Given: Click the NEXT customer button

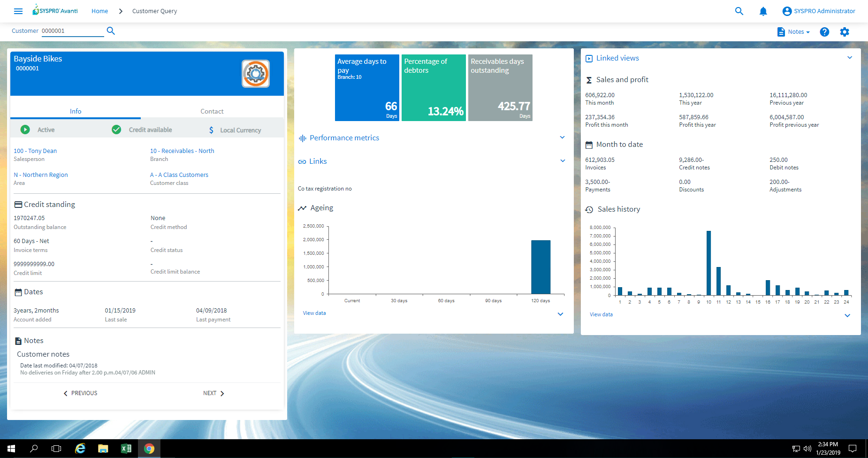Looking at the screenshot, I should click(x=213, y=393).
